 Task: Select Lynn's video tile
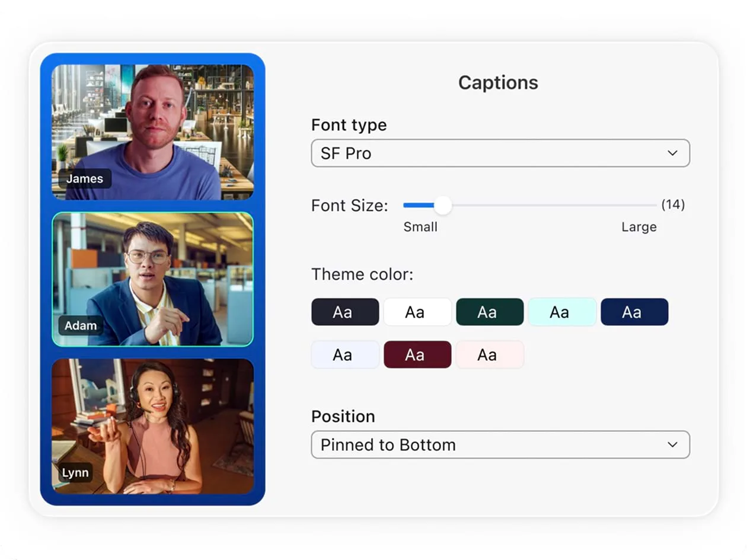pyautogui.click(x=152, y=426)
